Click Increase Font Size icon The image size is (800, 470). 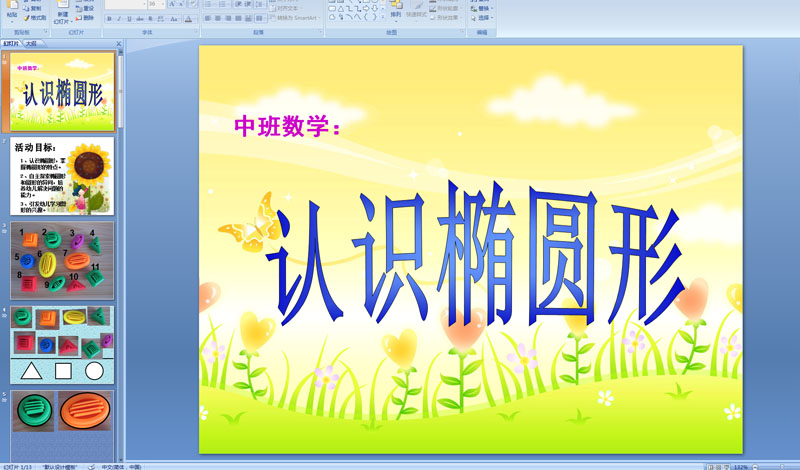(171, 4)
